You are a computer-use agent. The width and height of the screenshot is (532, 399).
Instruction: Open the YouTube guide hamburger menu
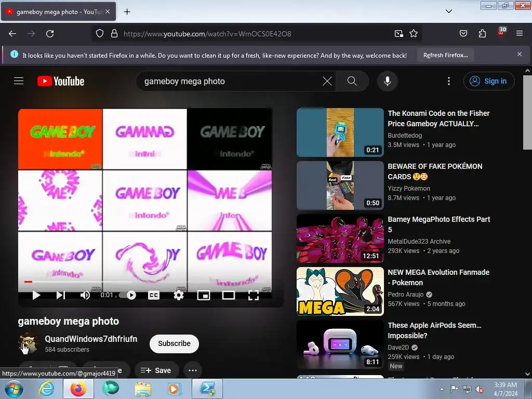point(19,81)
